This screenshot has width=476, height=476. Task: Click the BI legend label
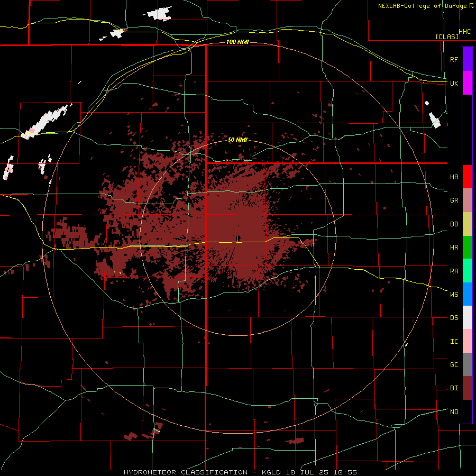coord(454,388)
